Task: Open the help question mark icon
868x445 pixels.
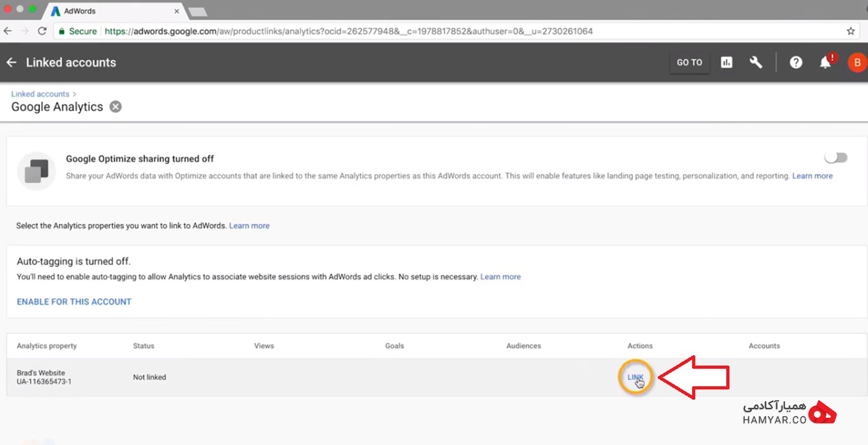Action: click(x=796, y=62)
